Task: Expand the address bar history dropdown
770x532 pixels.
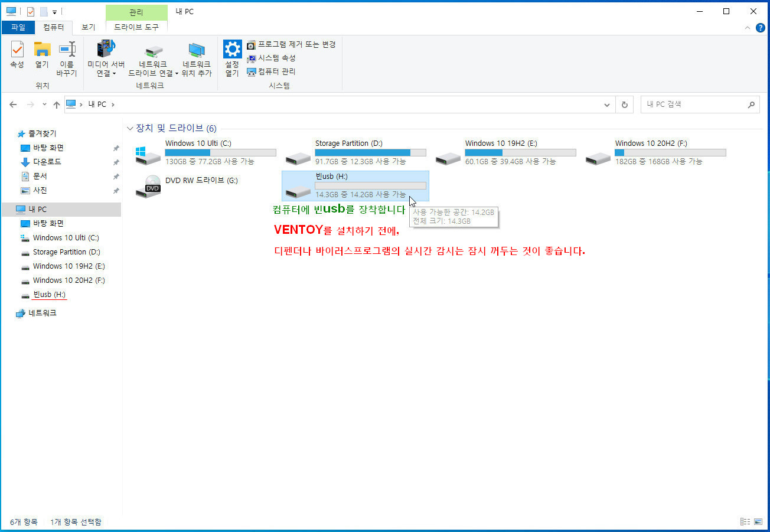Action: click(x=607, y=105)
